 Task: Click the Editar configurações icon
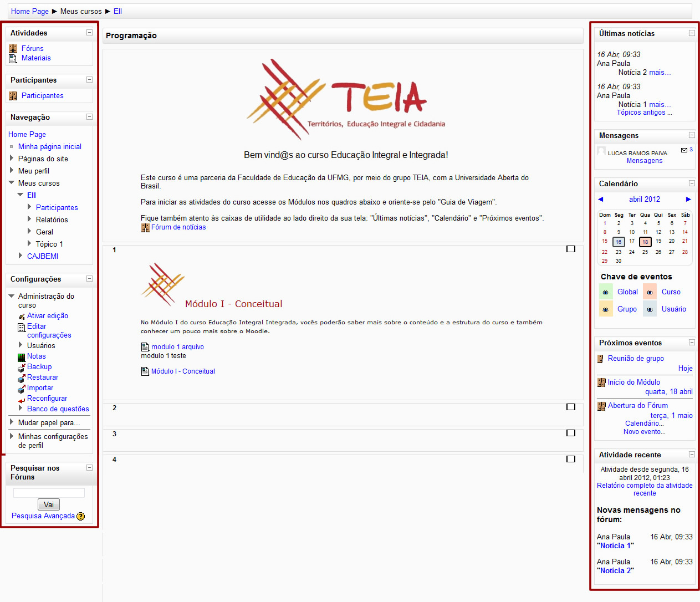[22, 327]
